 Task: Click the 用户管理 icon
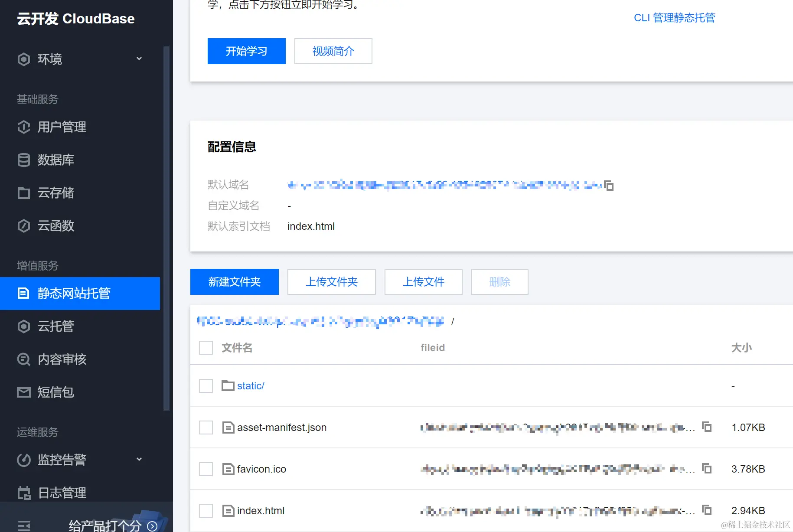(24, 127)
